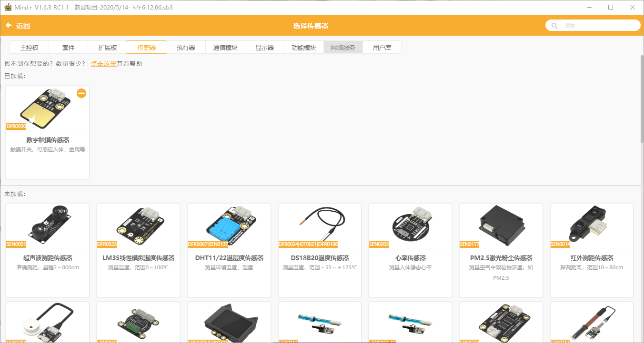
Task: Click 测量人体静态心率 description
Action: [411, 267]
